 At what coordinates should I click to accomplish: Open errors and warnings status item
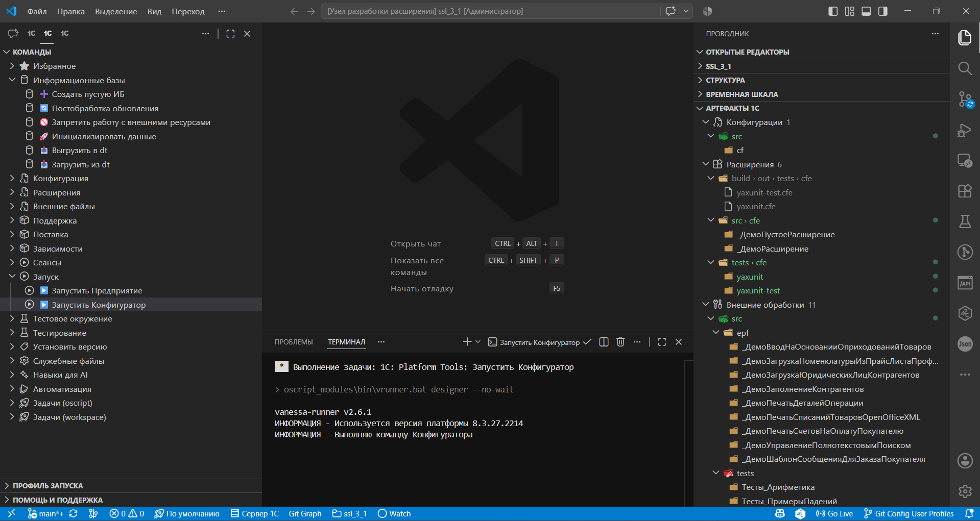coord(127,514)
